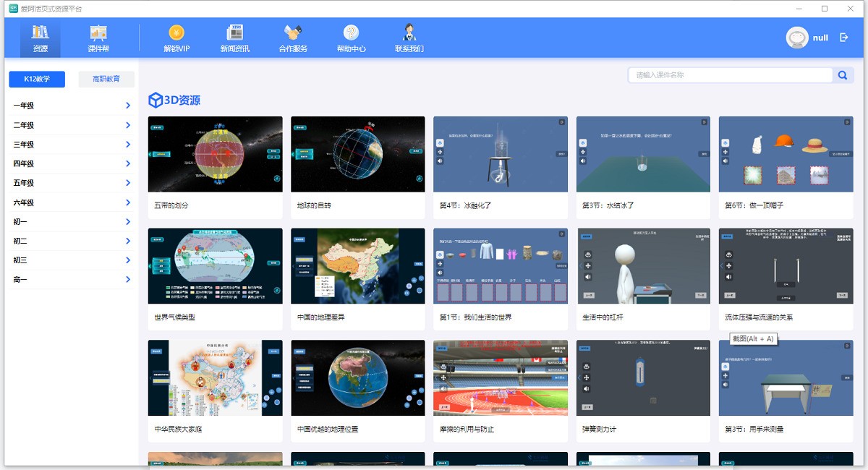This screenshot has height=470, width=868.
Task: Focus the 请输入课件名称 search field
Action: [731, 74]
